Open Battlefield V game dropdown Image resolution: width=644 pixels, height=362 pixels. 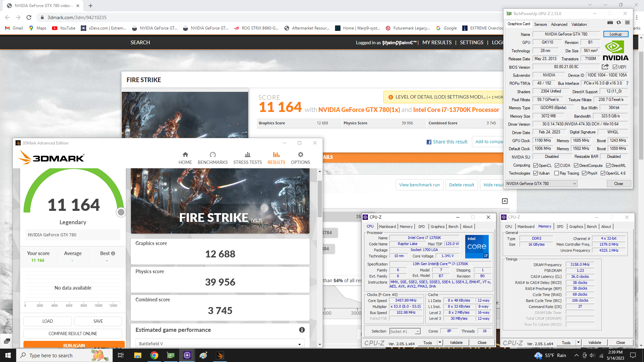pos(220,344)
